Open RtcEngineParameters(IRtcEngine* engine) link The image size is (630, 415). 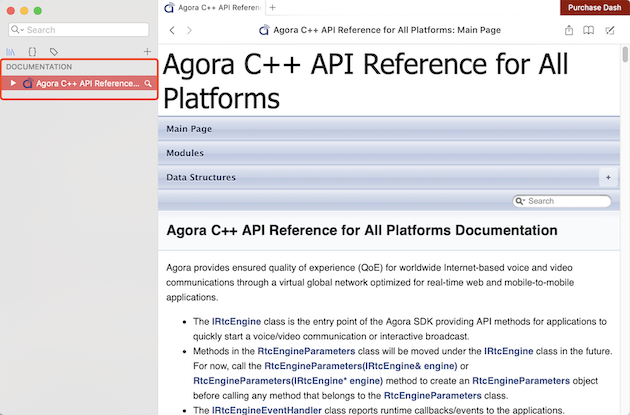(x=288, y=381)
